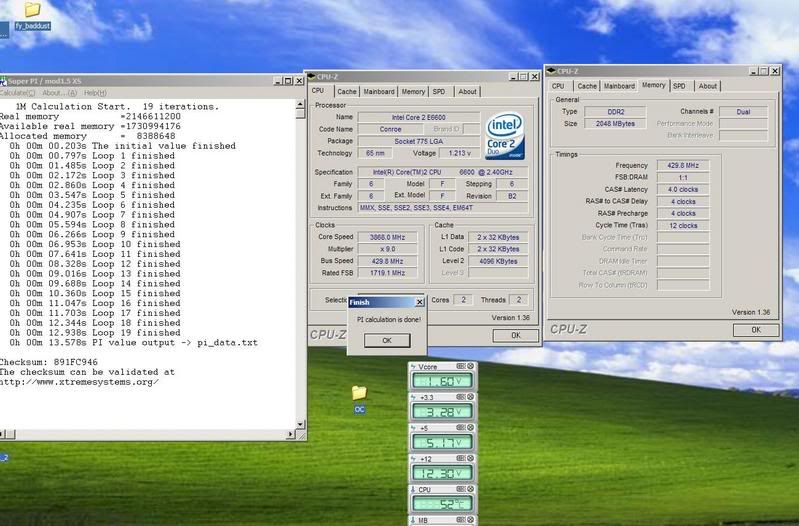This screenshot has height=526, width=799.
Task: Open the About menu in Super PI
Action: tap(59, 93)
